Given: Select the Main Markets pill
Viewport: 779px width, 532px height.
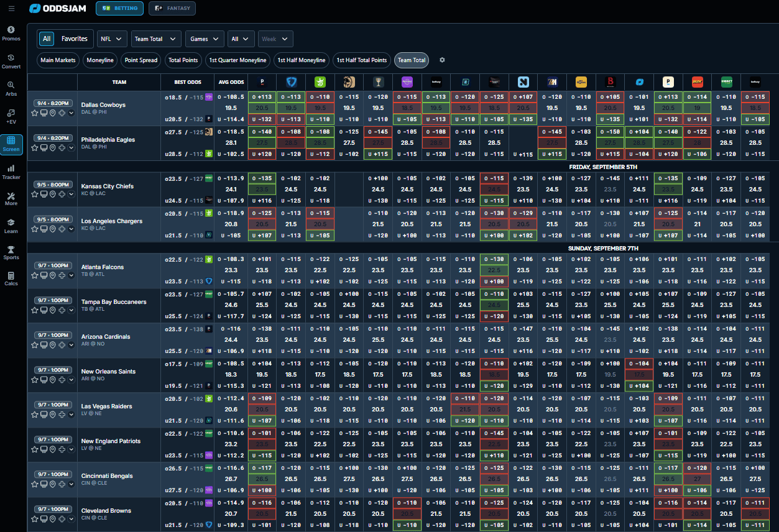Looking at the screenshot, I should [x=58, y=60].
